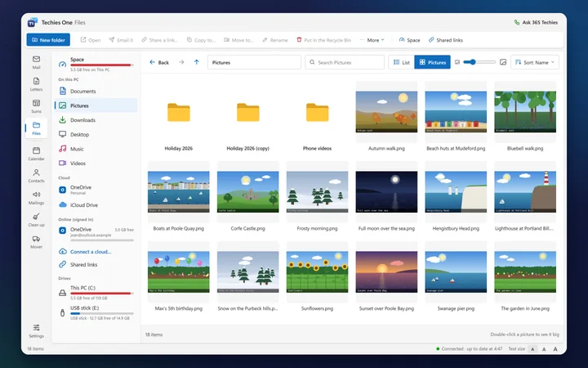
Task: Expand the More menu
Action: (x=372, y=40)
